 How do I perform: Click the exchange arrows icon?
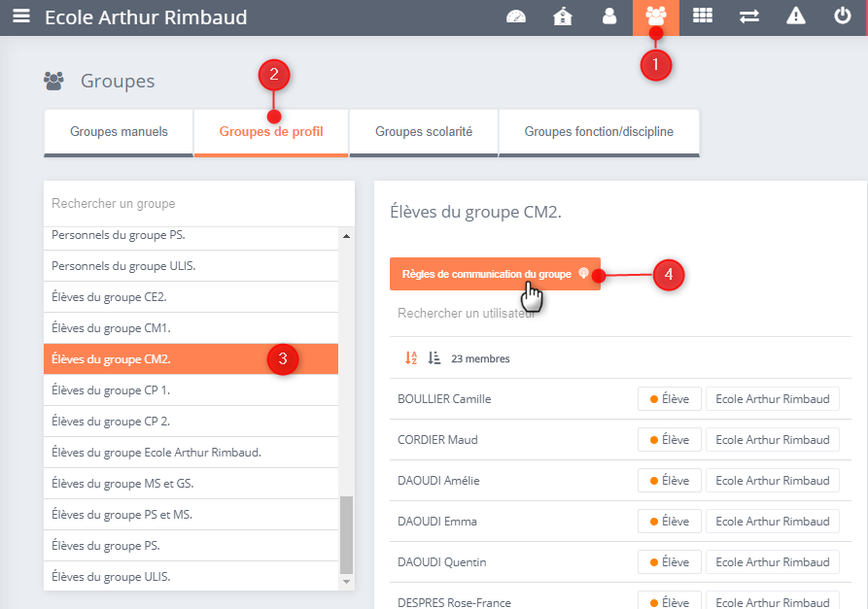coord(749,17)
